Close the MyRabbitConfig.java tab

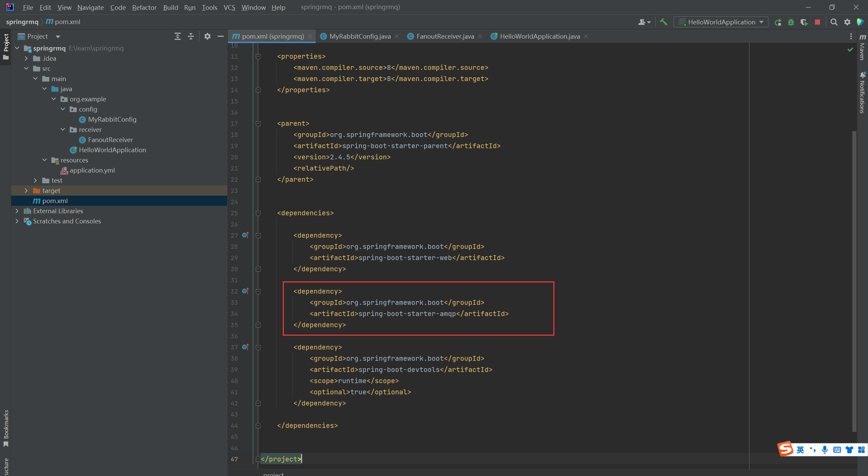[x=396, y=36]
